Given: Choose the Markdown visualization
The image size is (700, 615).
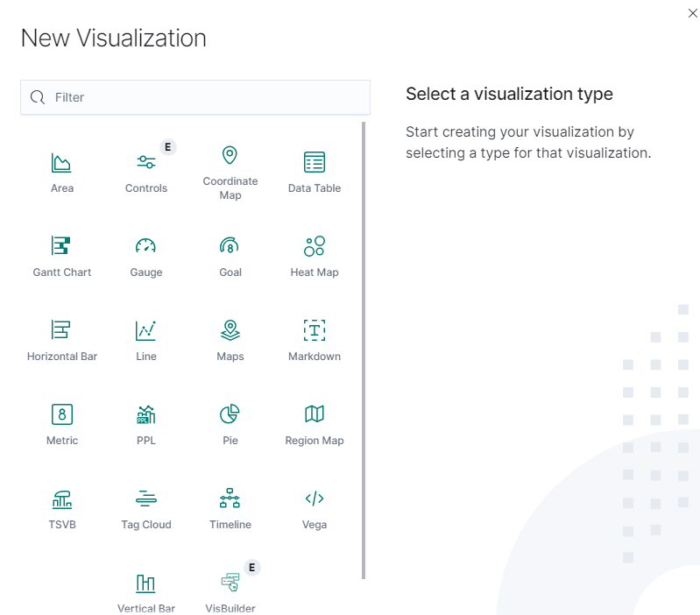Looking at the screenshot, I should [x=315, y=341].
